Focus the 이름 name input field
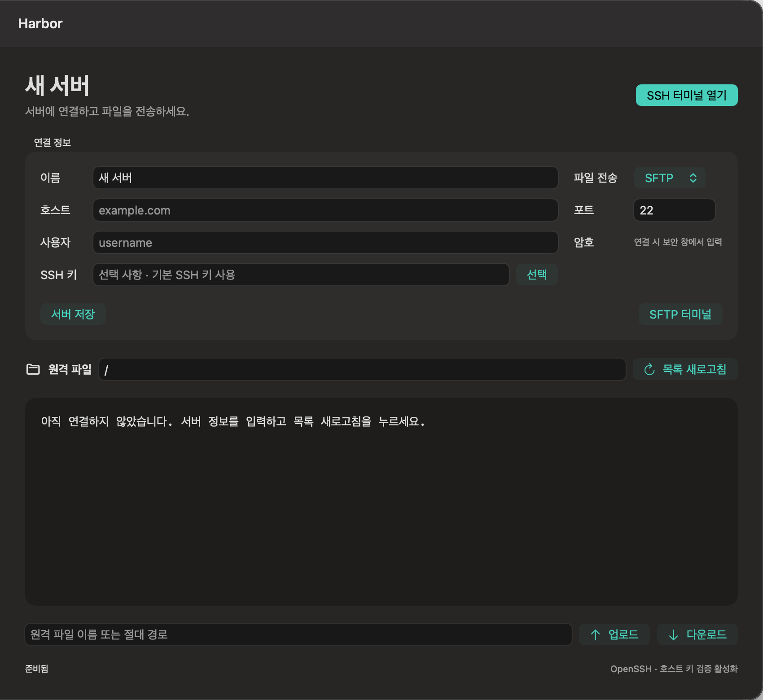This screenshot has width=763, height=700. tap(325, 178)
